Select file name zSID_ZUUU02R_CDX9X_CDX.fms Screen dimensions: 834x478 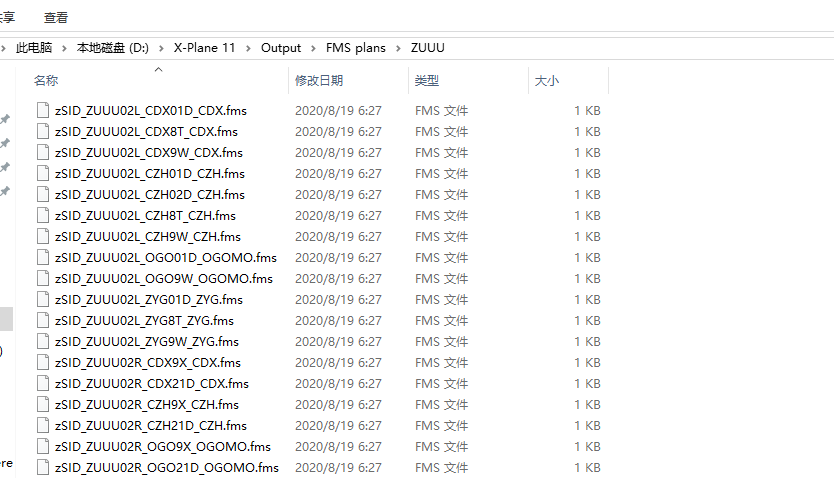[148, 363]
